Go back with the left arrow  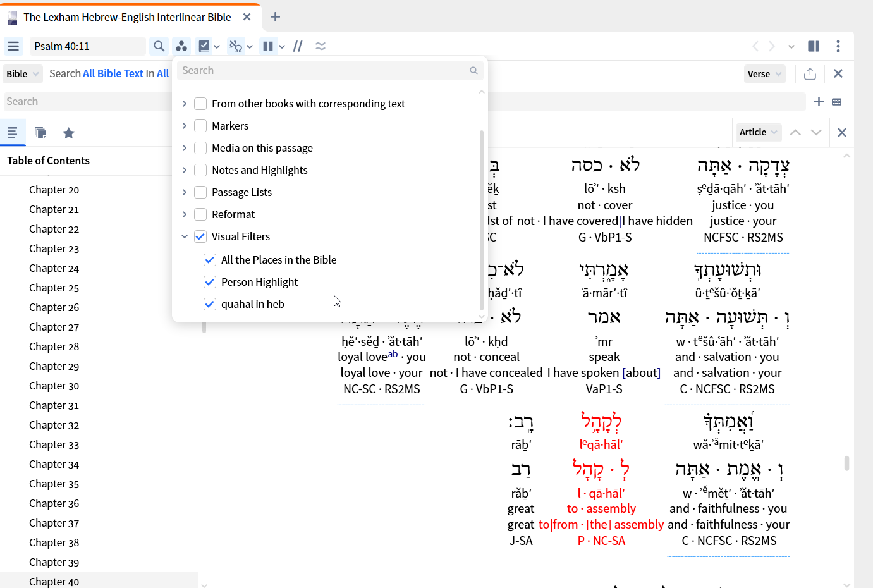755,46
